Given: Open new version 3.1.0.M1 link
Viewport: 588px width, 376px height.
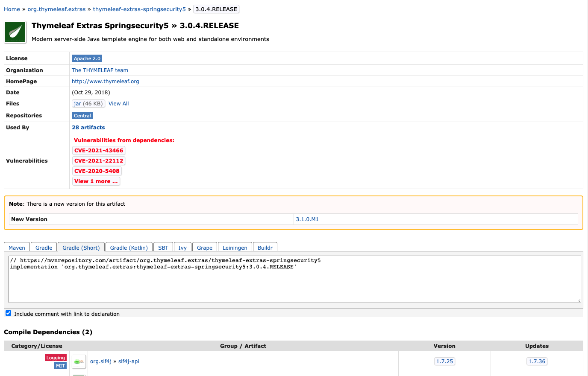Looking at the screenshot, I should (307, 219).
